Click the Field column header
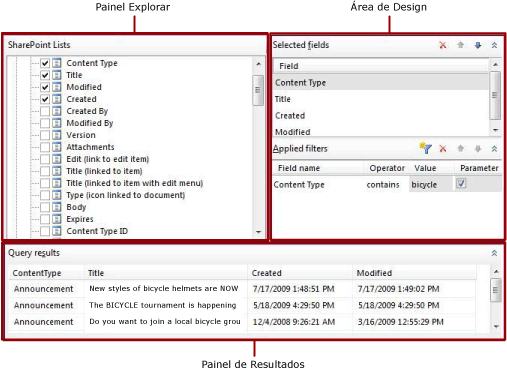This screenshot has height=371, width=507. pyautogui.click(x=381, y=66)
